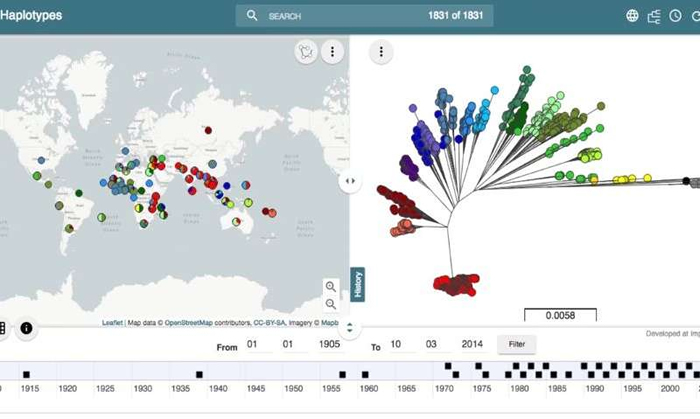This screenshot has width=700, height=419.
Task: Click the map lasso selection icon
Action: tap(306, 52)
